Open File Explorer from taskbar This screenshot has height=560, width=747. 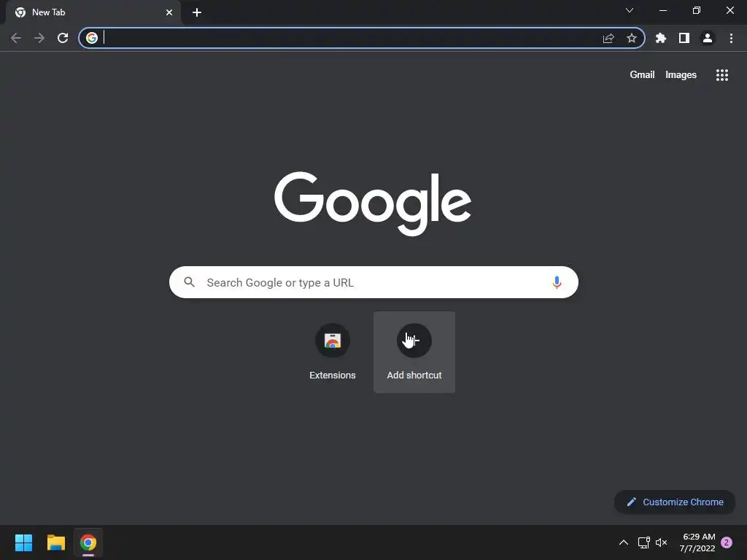pyautogui.click(x=55, y=542)
